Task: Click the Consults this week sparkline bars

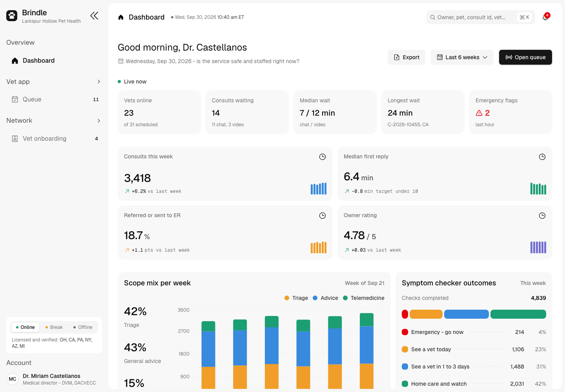Action: [319, 189]
